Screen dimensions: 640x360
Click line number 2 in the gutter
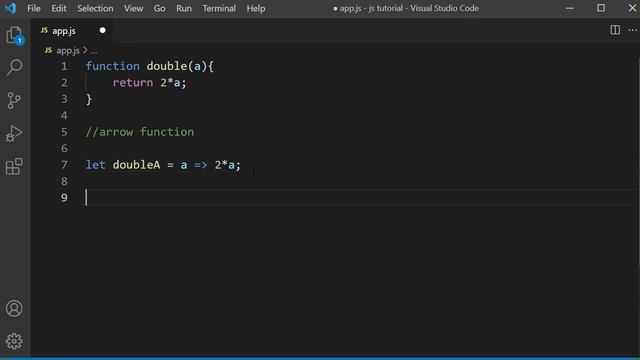64,83
